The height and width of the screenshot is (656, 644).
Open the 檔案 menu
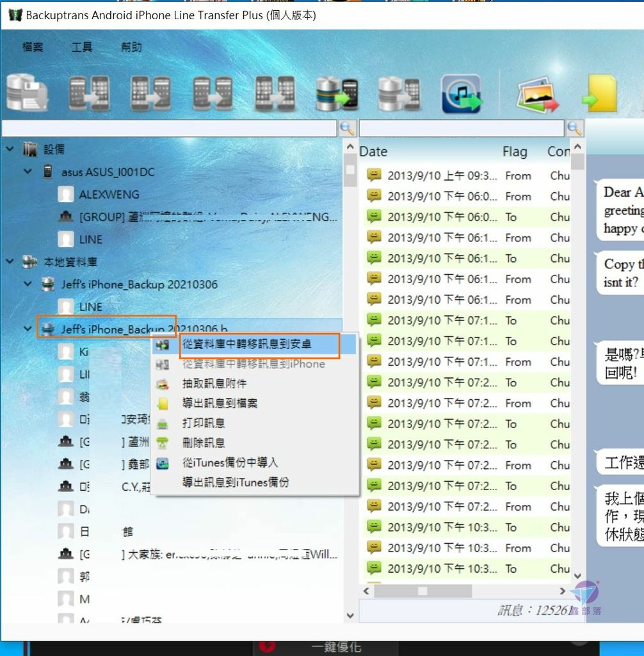pyautogui.click(x=33, y=47)
